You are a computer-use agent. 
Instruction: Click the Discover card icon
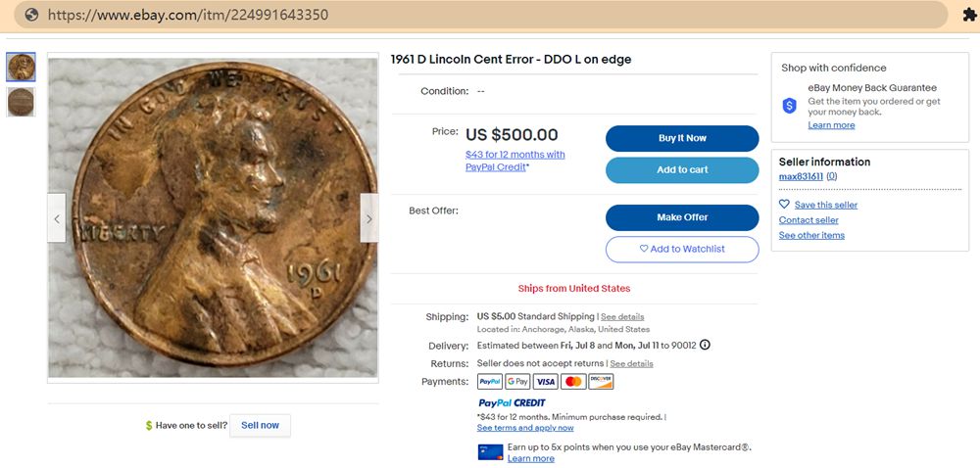601,382
